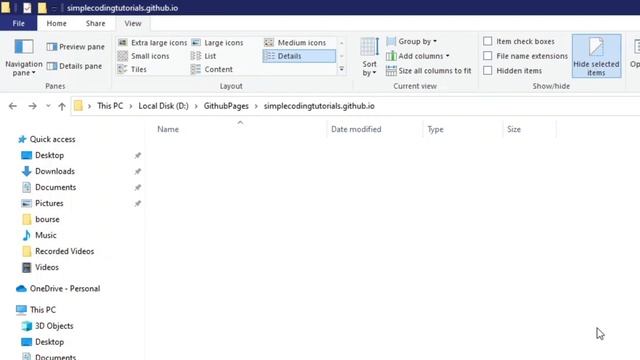The height and width of the screenshot is (360, 640).
Task: Click simplecodingtutorials.github.io breadcrumb
Action: (319, 106)
